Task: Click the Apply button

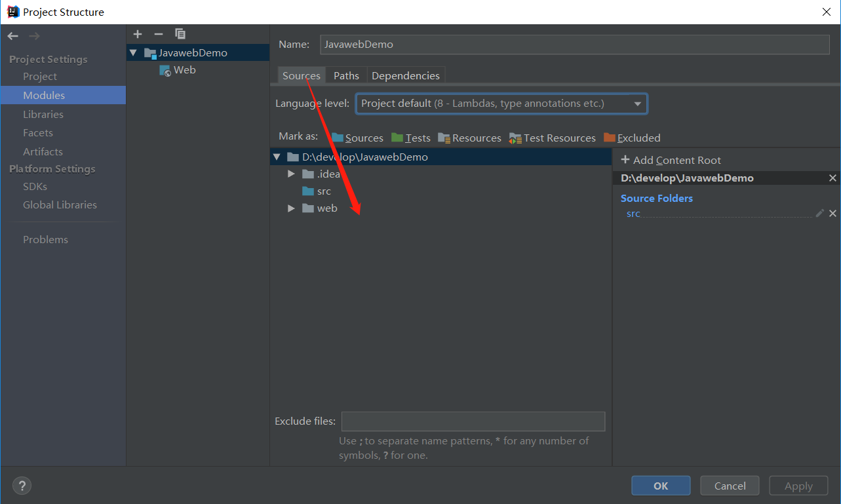Action: pos(798,486)
